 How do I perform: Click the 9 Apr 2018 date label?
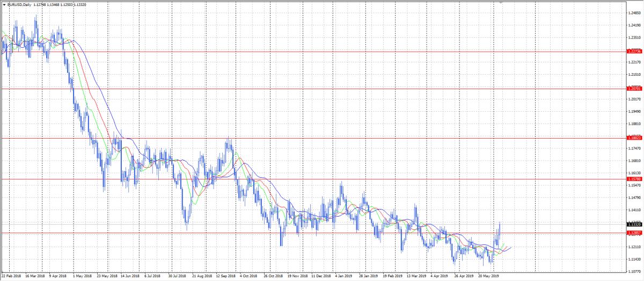click(x=58, y=276)
